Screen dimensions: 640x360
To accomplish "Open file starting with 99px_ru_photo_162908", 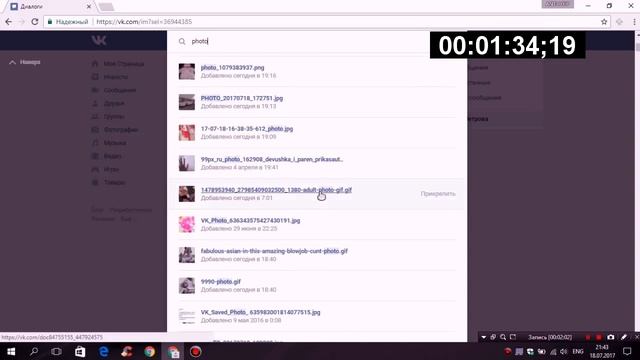I will 272,160.
